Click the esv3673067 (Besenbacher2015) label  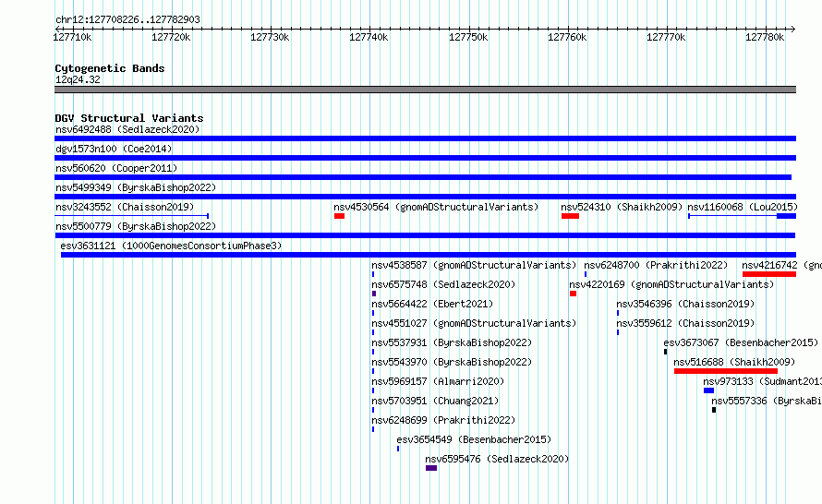(x=741, y=342)
